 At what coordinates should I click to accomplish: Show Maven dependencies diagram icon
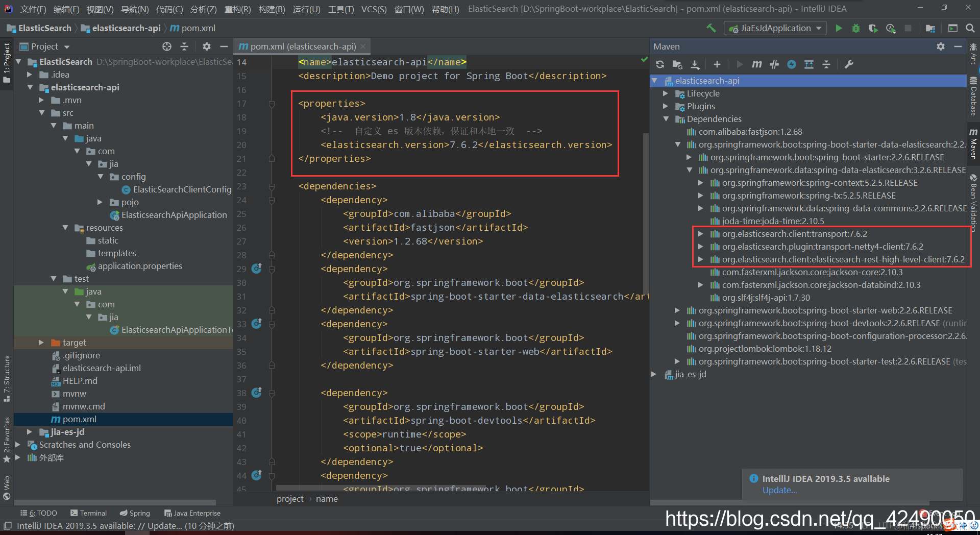[x=809, y=64]
